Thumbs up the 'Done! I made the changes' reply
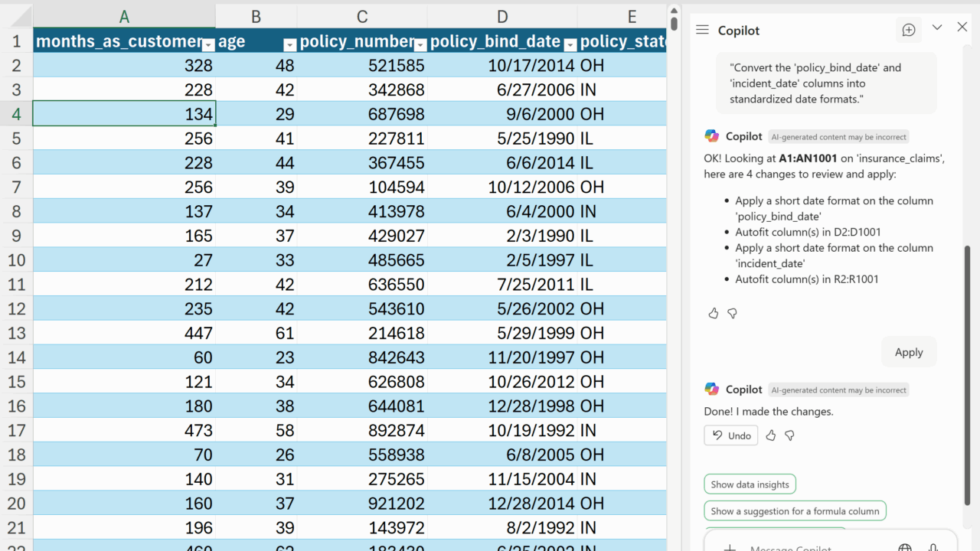The image size is (980, 551). click(x=771, y=435)
